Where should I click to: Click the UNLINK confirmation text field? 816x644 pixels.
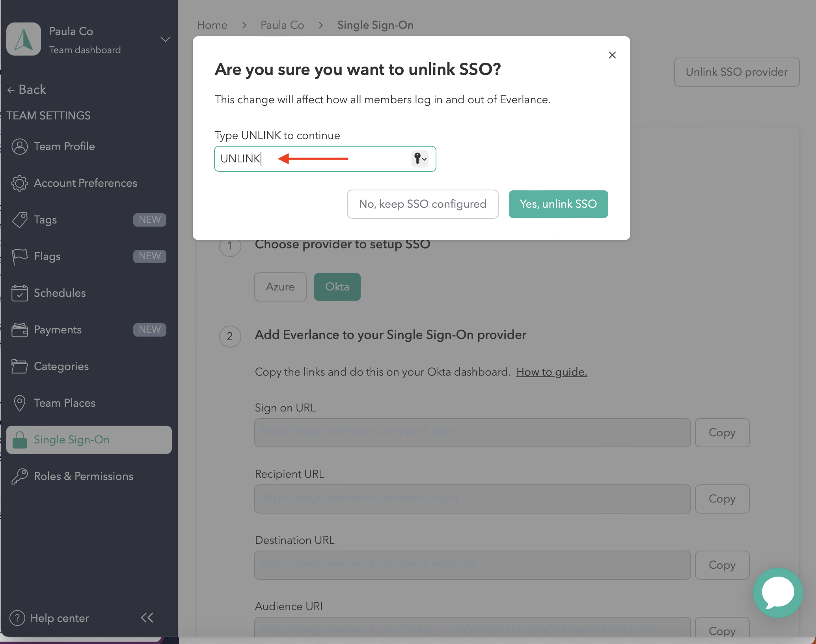pos(311,159)
